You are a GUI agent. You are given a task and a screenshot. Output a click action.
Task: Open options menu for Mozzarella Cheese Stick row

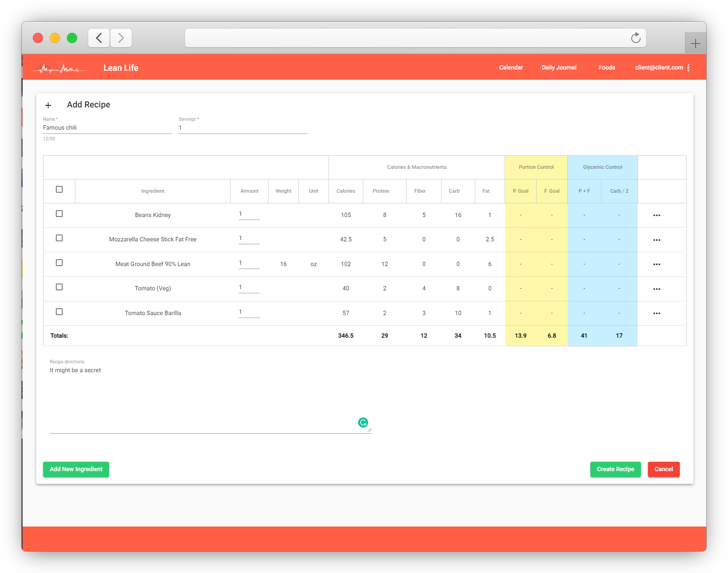[657, 240]
